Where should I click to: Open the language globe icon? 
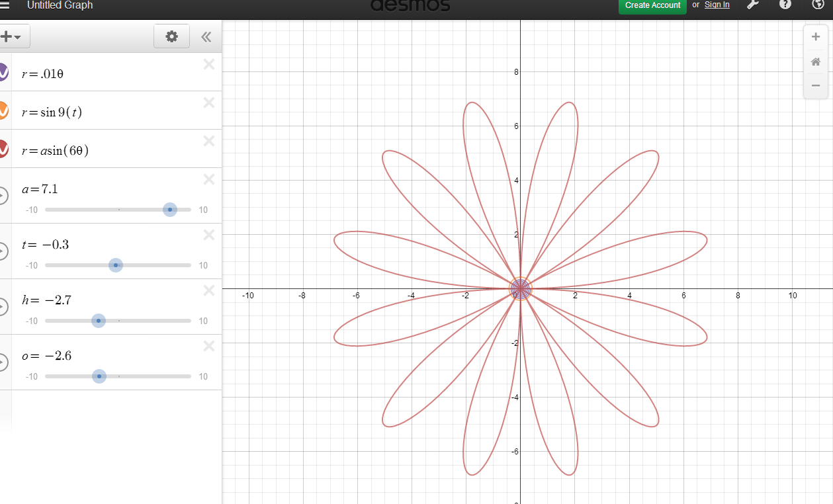pos(816,6)
